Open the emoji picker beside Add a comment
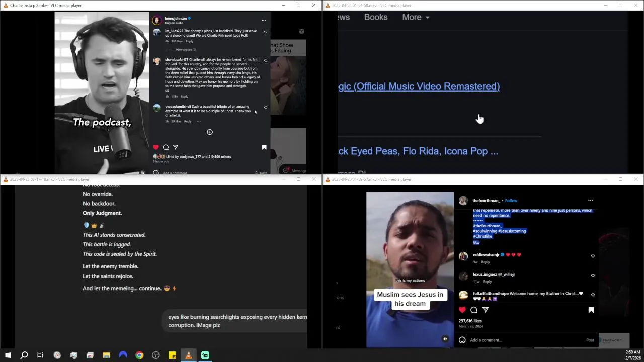This screenshot has height=362, width=644. point(462,340)
